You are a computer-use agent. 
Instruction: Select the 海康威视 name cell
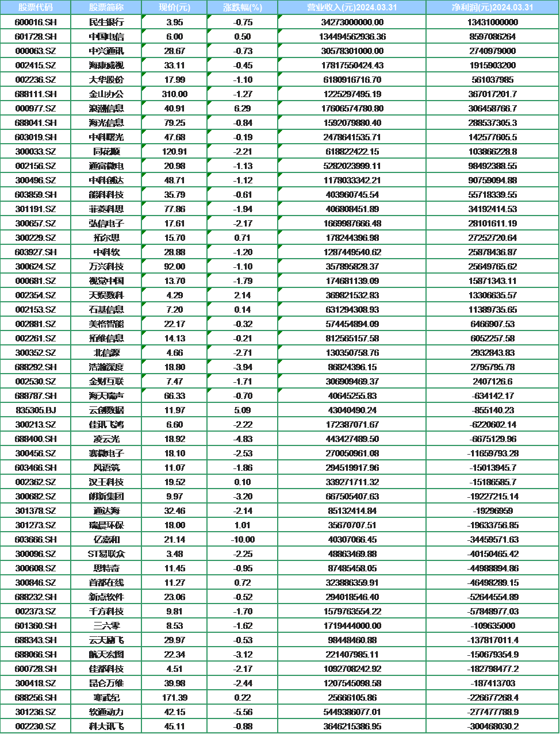click(x=106, y=65)
